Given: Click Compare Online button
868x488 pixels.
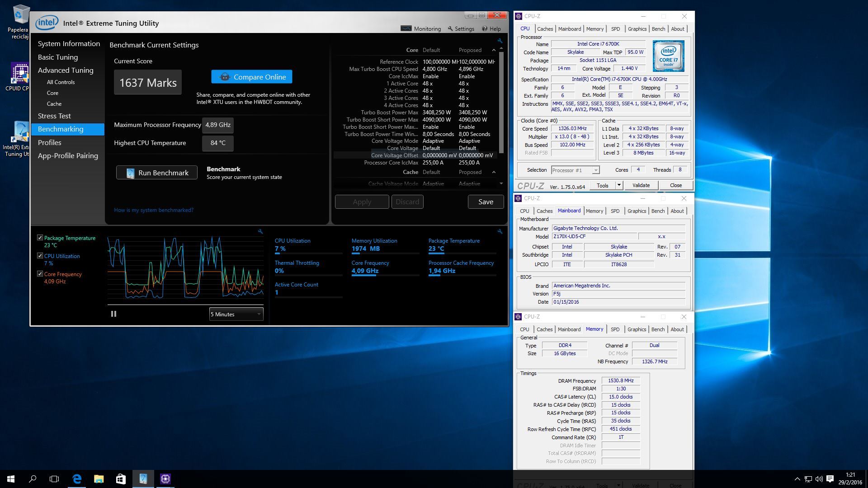Looking at the screenshot, I should (252, 77).
